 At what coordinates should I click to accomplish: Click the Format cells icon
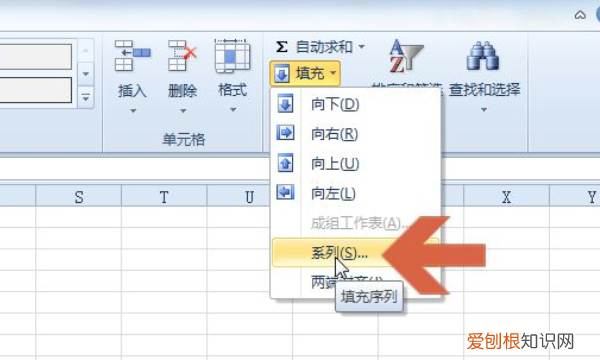(232, 56)
